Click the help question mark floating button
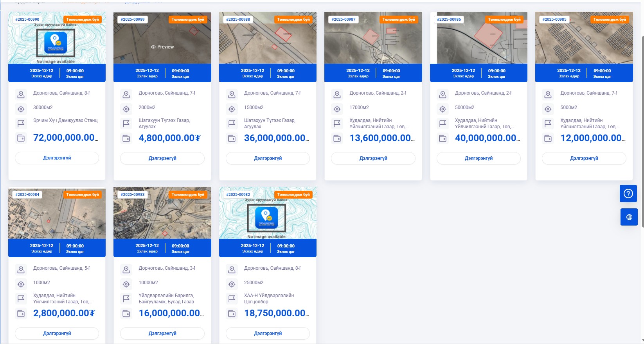This screenshot has height=344, width=644. (628, 193)
